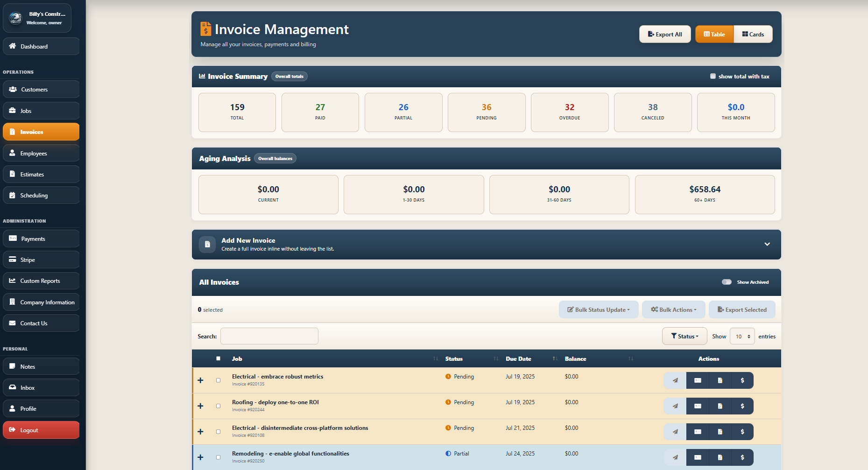Send the Electrical - embrace robust metrics invoice
The width and height of the screenshot is (868, 470).
click(675, 380)
